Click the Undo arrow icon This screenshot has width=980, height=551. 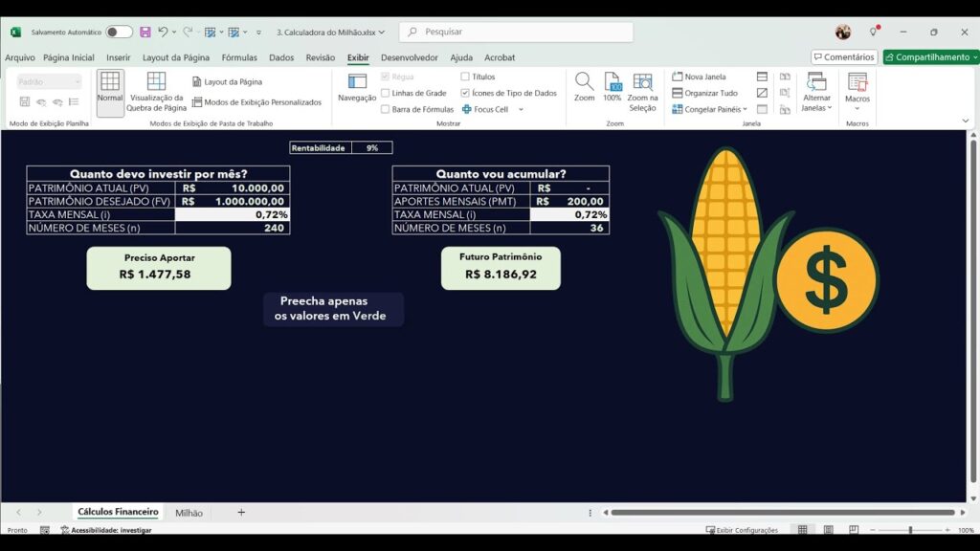point(163,32)
